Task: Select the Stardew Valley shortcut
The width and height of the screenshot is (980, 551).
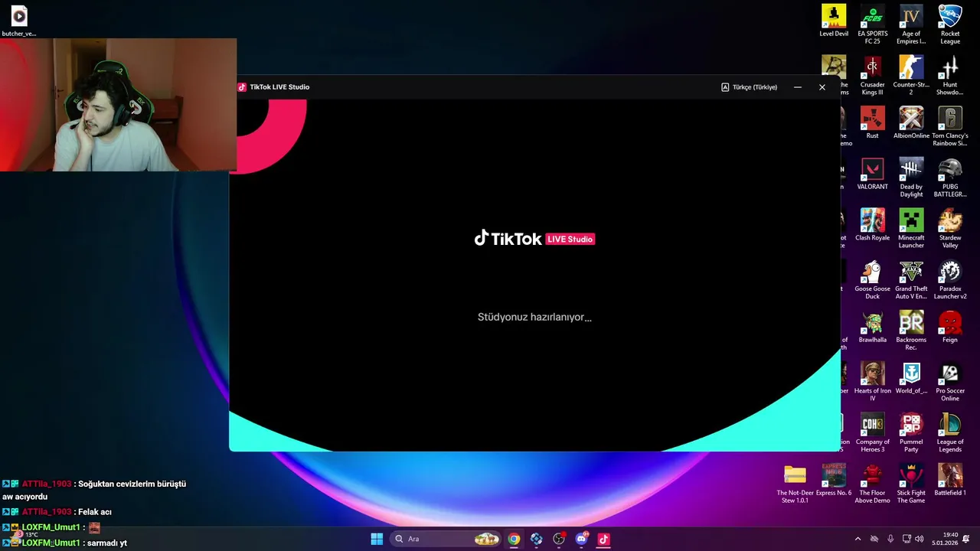Action: click(x=950, y=229)
